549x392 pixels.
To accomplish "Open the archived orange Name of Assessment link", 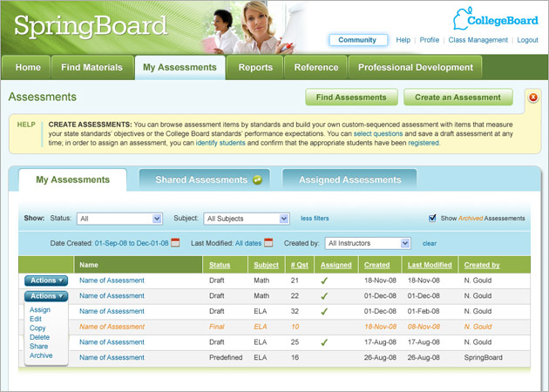I will [x=112, y=327].
